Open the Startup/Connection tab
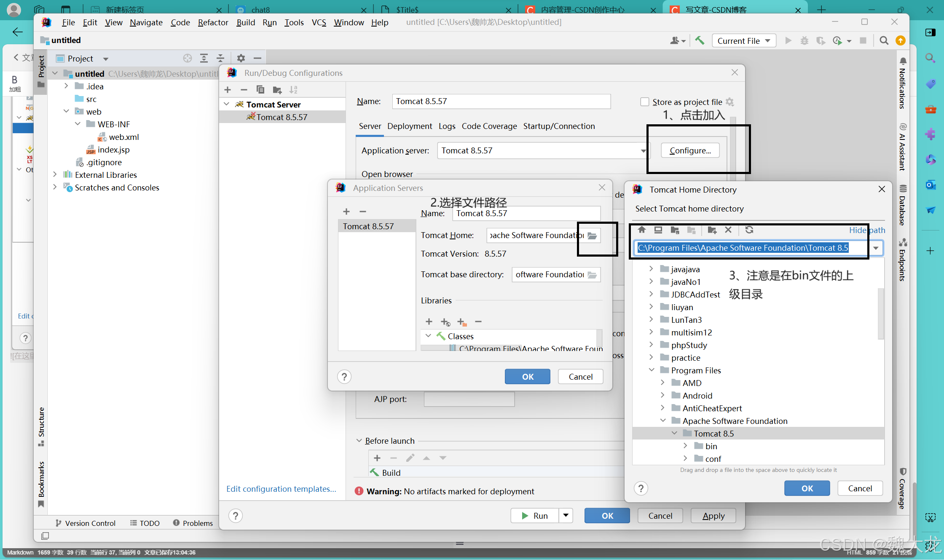Screen dimensions: 944x560 [x=559, y=126]
